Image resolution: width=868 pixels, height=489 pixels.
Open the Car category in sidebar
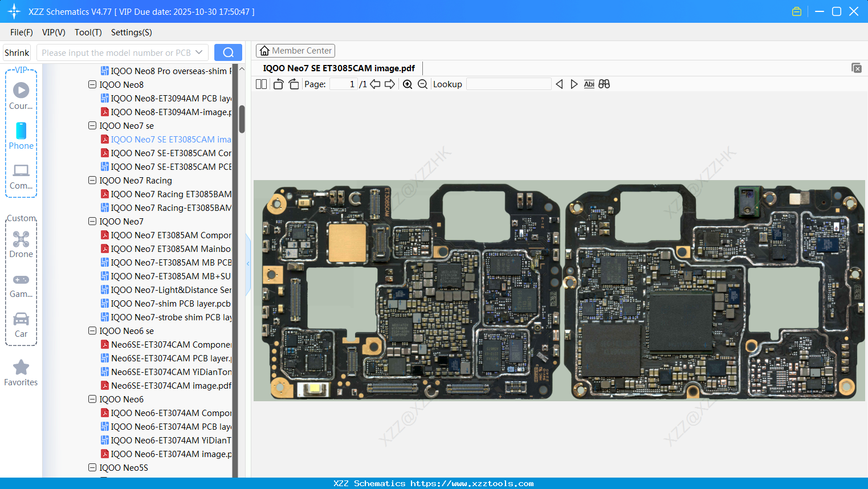coord(21,325)
